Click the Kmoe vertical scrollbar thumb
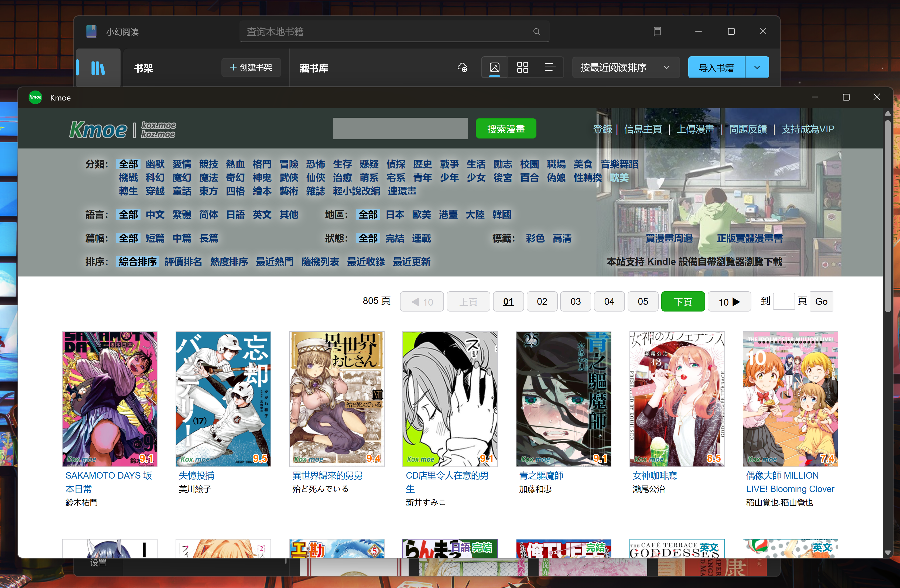900x588 pixels. (888, 216)
